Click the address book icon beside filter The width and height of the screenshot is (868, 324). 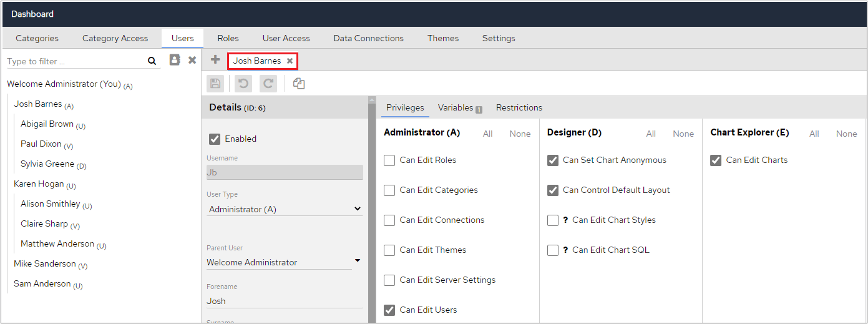tap(175, 60)
